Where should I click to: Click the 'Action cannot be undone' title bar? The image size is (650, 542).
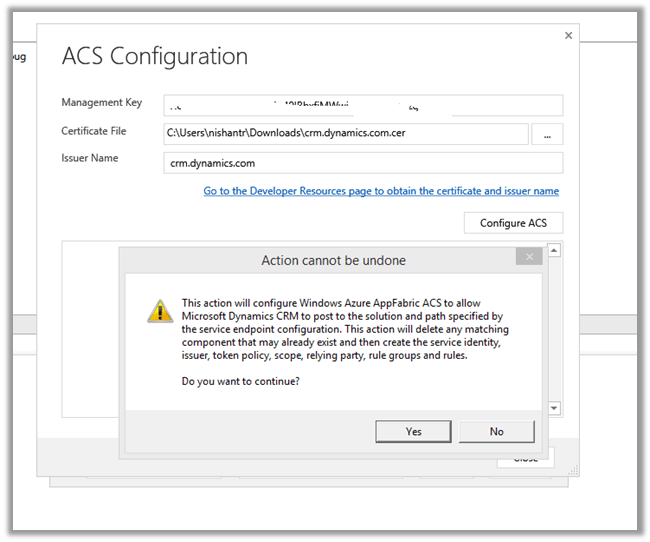(x=333, y=261)
